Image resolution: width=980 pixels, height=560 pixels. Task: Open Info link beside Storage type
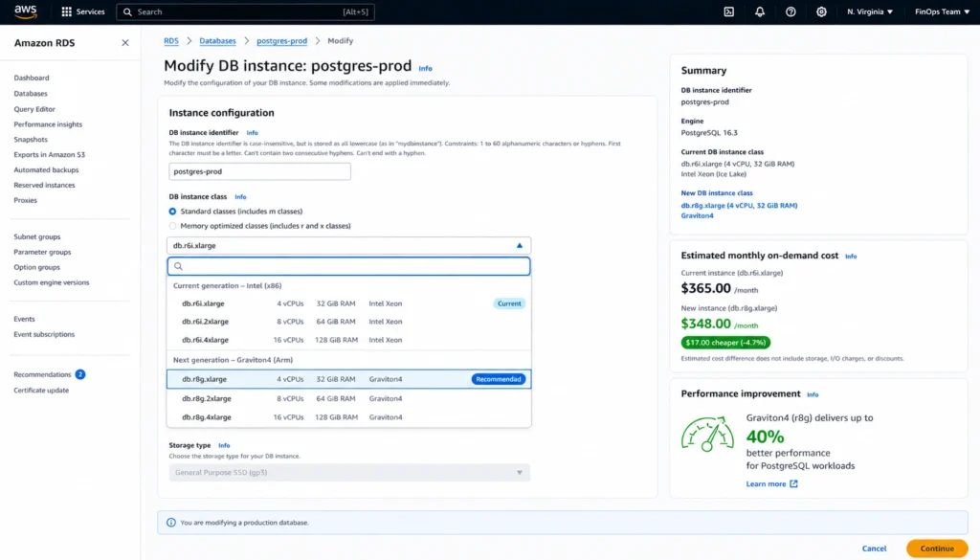tap(224, 446)
